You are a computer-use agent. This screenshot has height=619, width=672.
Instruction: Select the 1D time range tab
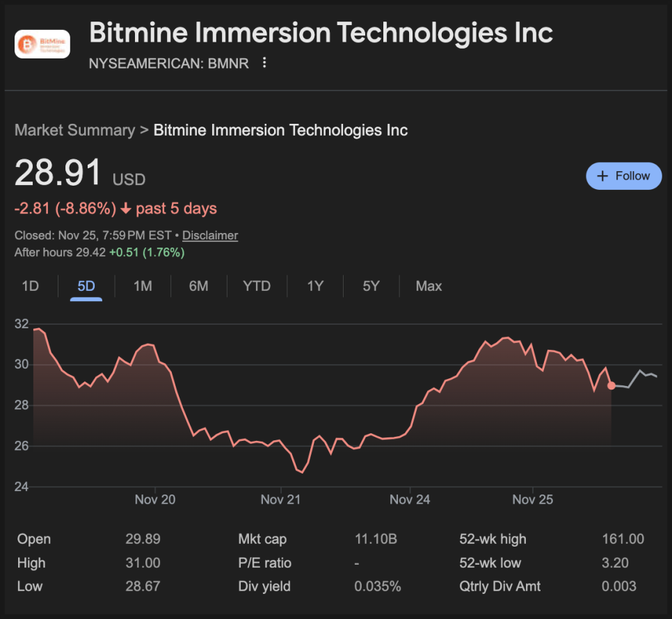coord(30,286)
